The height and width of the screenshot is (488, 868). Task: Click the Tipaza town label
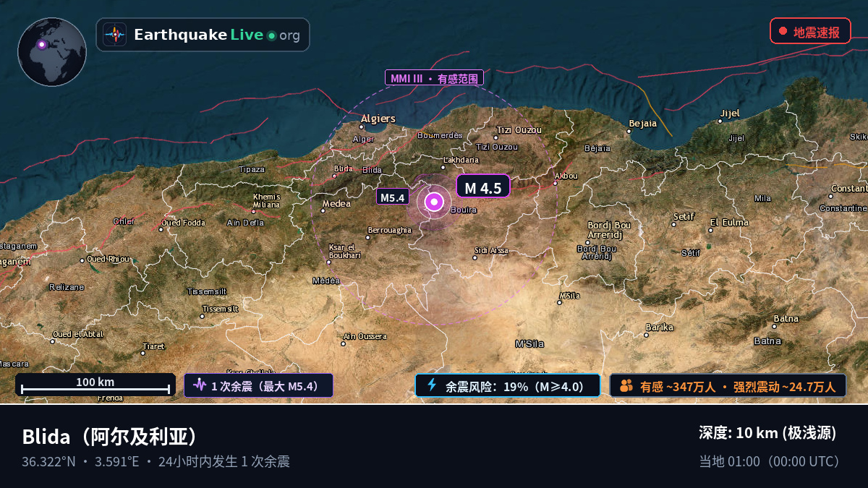click(x=252, y=169)
